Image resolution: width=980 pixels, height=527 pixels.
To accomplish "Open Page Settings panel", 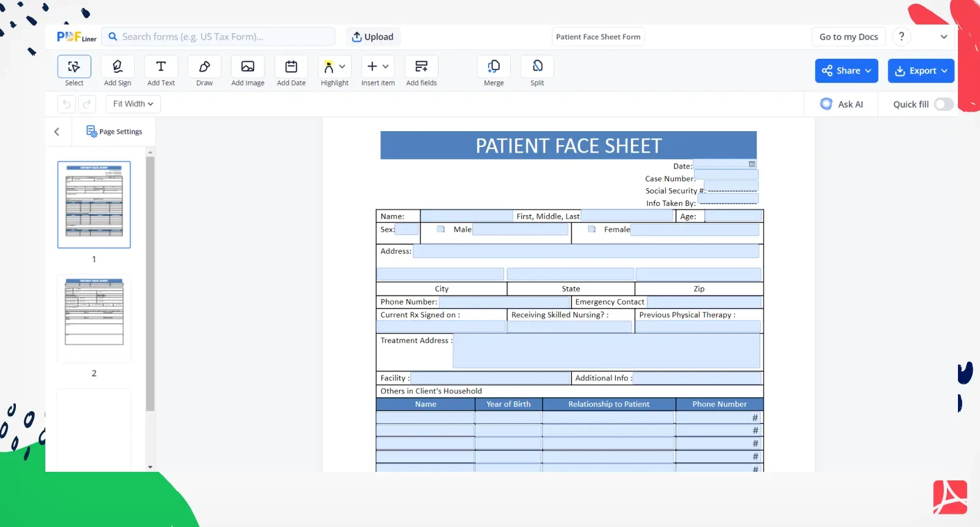I will point(115,132).
